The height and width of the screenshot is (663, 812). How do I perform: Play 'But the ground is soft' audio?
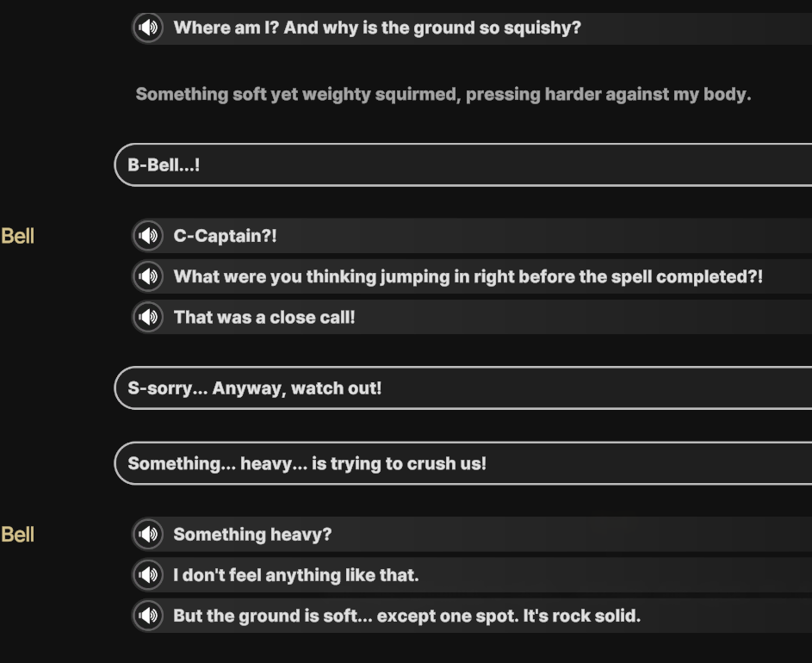pyautogui.click(x=148, y=616)
